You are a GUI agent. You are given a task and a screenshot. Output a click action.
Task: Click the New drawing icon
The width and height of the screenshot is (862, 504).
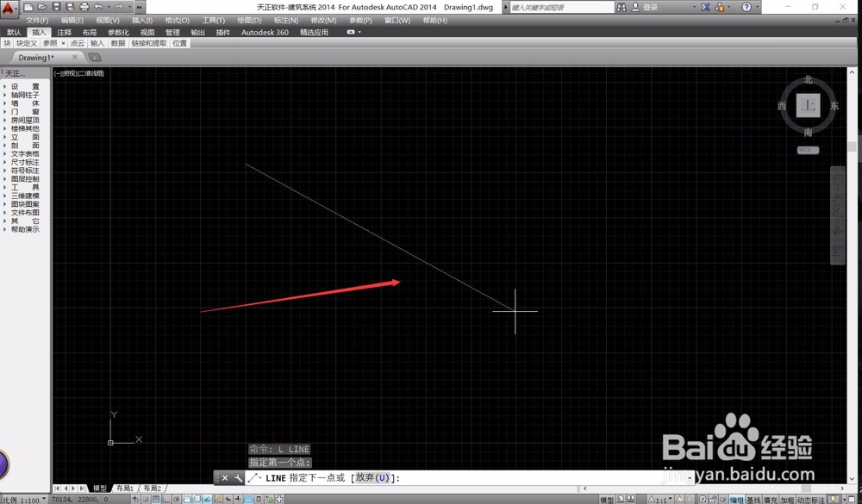point(28,7)
